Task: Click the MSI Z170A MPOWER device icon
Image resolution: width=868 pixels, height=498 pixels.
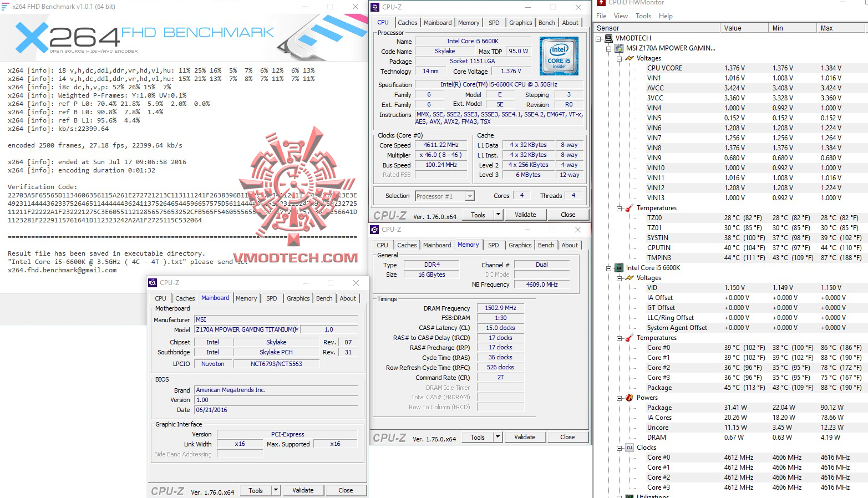Action: [x=618, y=48]
